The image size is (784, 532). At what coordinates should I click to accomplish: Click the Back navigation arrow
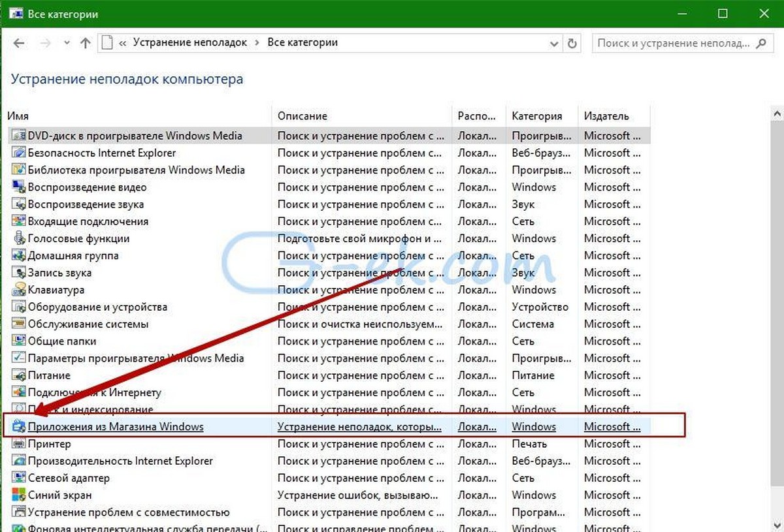coord(19,43)
